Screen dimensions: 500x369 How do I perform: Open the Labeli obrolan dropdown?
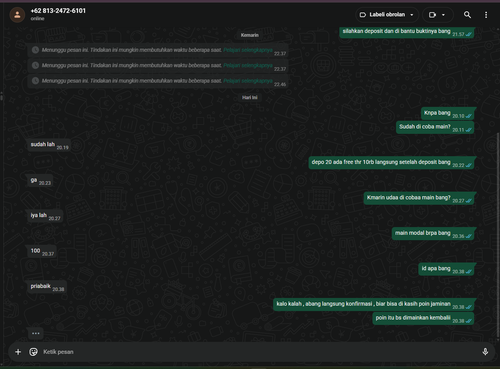pyautogui.click(x=387, y=15)
